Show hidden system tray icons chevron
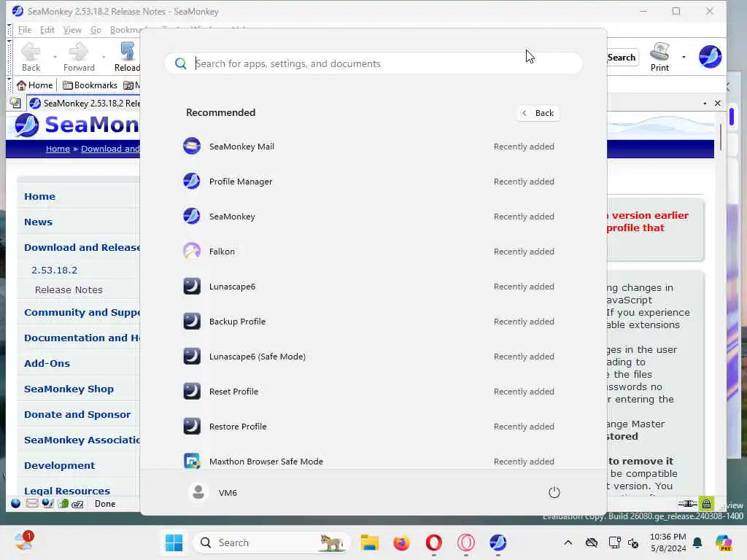Screen dimensions: 747x560 point(568,542)
